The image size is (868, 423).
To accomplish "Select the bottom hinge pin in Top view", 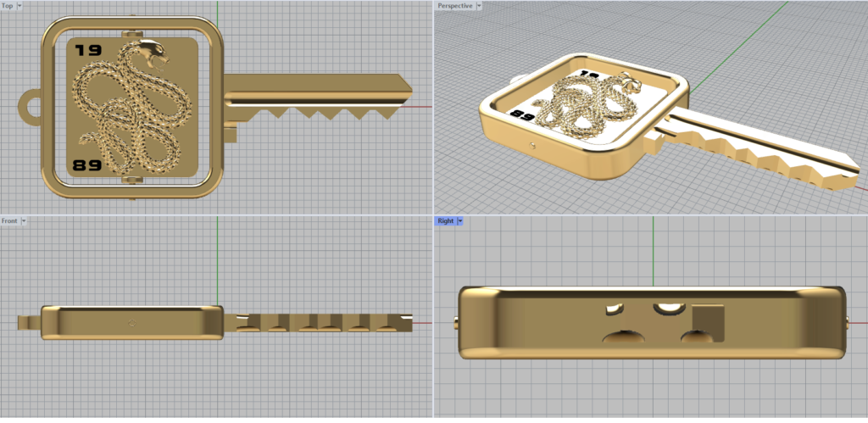I will click(131, 181).
